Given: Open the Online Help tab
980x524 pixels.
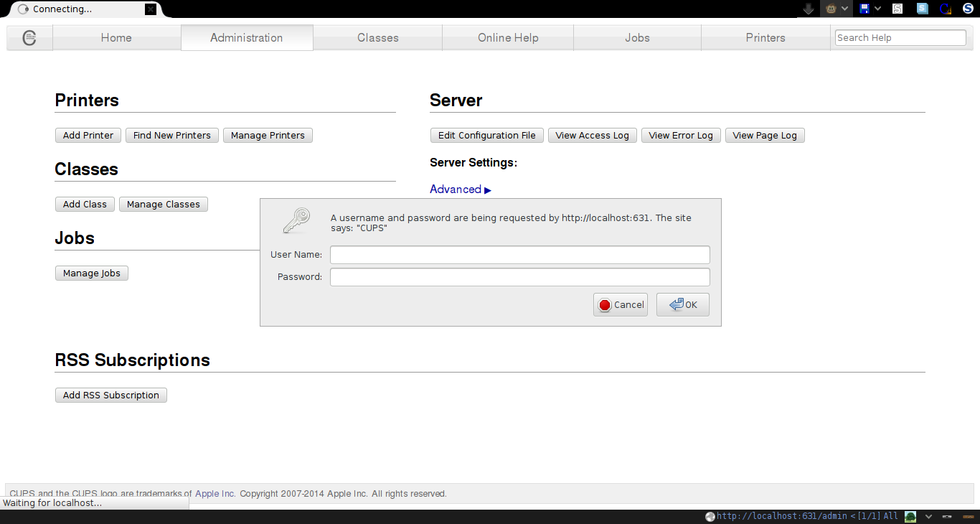Looking at the screenshot, I should click(x=507, y=38).
